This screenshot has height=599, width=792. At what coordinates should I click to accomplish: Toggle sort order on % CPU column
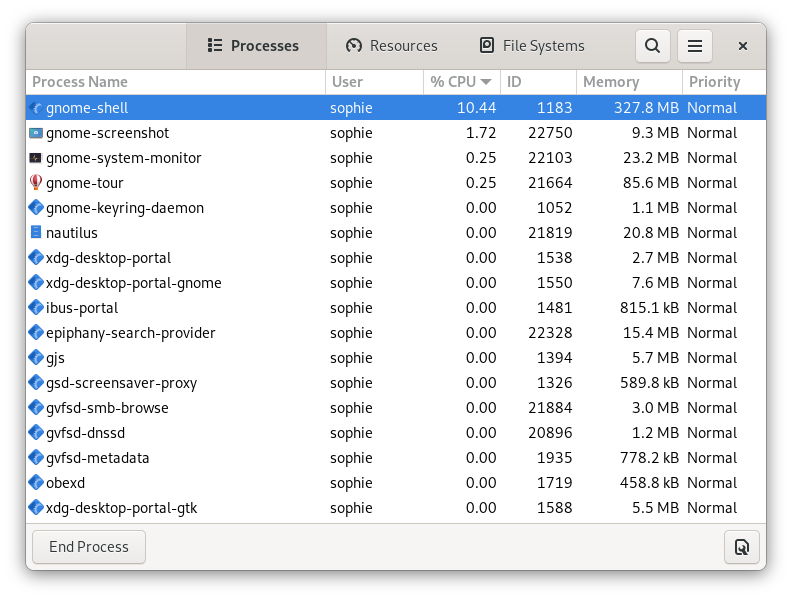pyautogui.click(x=461, y=82)
